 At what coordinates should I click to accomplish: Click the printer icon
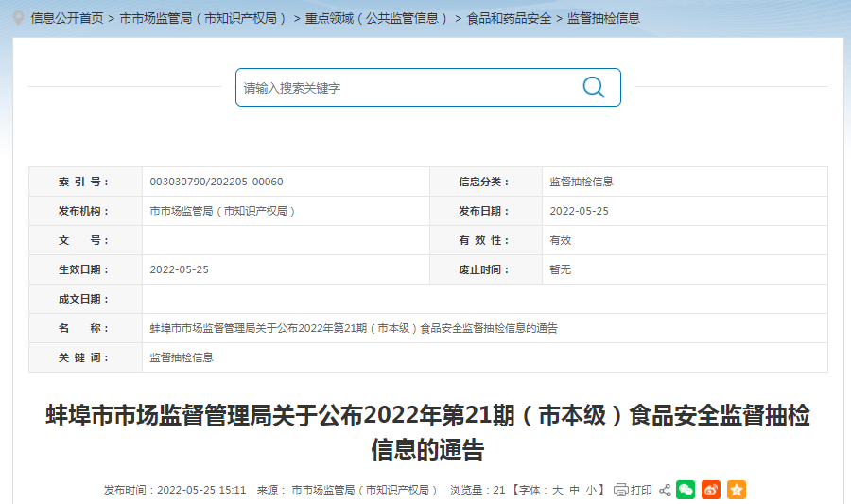[x=621, y=491]
